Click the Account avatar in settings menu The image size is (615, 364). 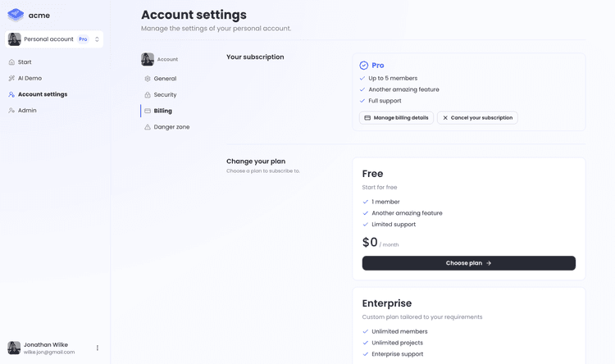pos(148,59)
